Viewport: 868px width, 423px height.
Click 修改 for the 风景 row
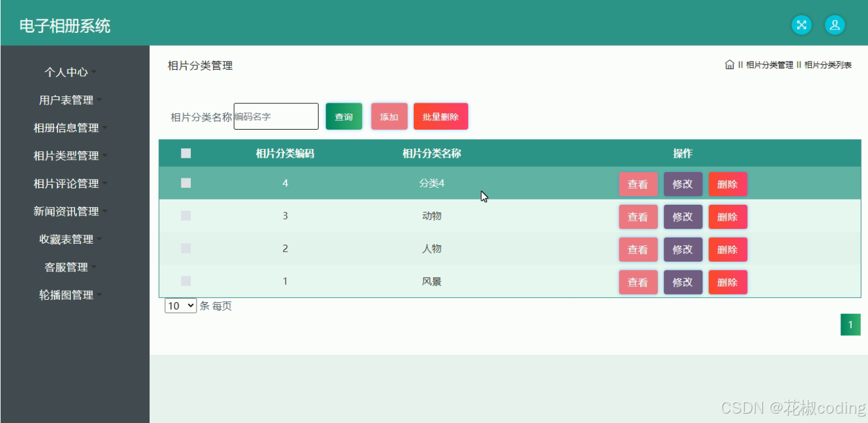click(683, 282)
